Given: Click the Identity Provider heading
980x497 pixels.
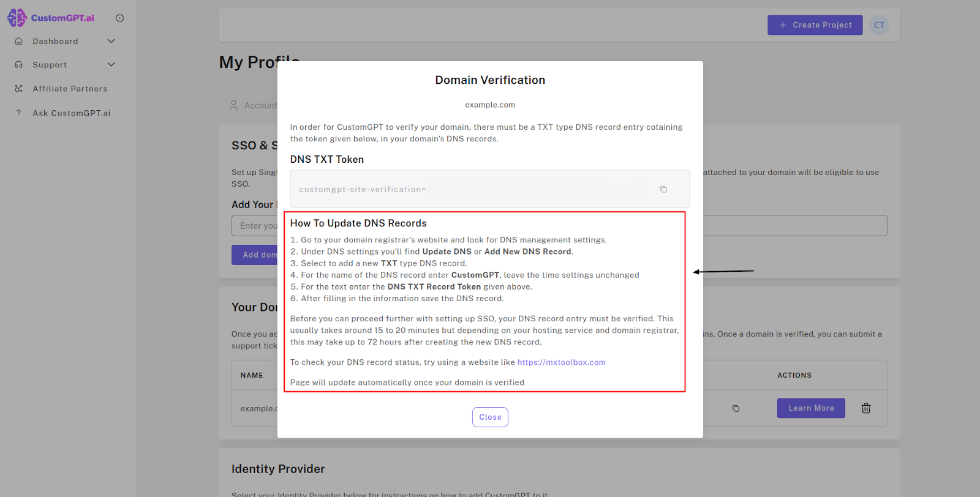Looking at the screenshot, I should 278,469.
